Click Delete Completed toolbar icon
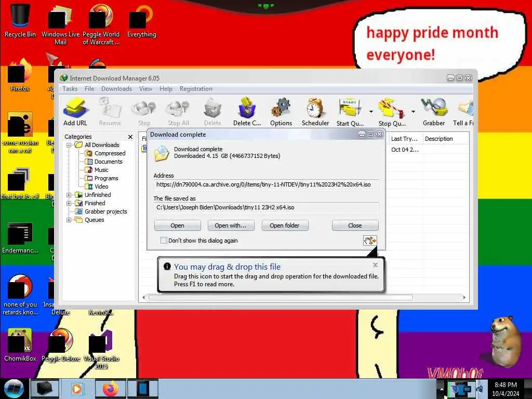 pyautogui.click(x=247, y=112)
